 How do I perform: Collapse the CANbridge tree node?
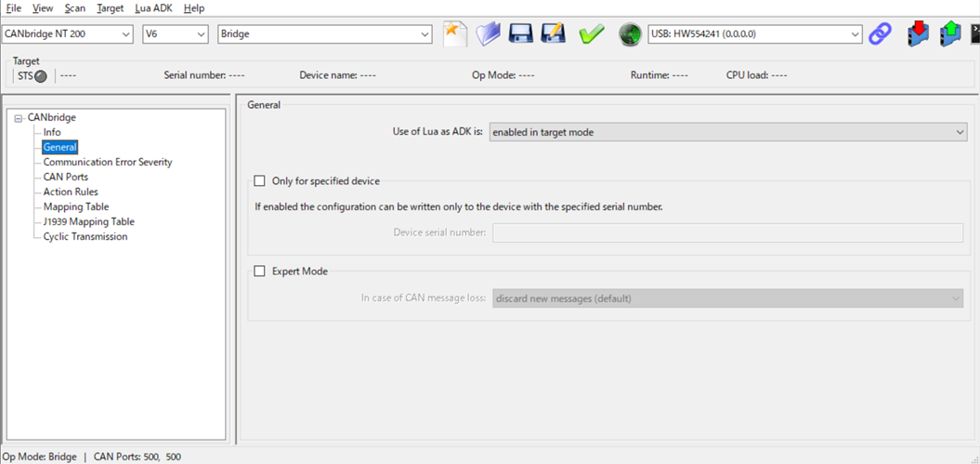click(x=19, y=117)
